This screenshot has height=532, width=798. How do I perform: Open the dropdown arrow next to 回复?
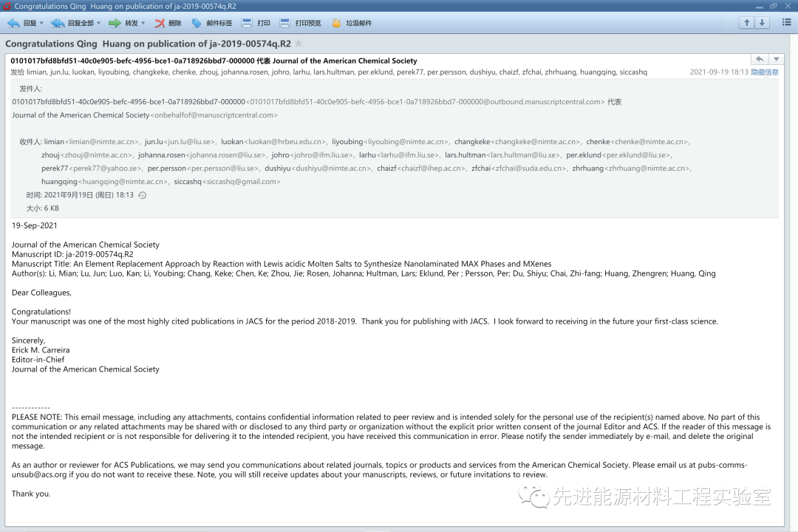tap(41, 23)
